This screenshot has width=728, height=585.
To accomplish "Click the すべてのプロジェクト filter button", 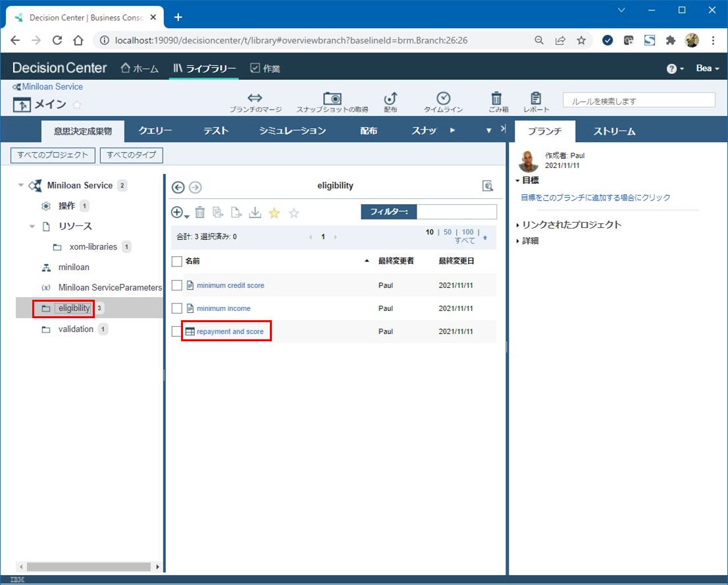I will tap(53, 155).
